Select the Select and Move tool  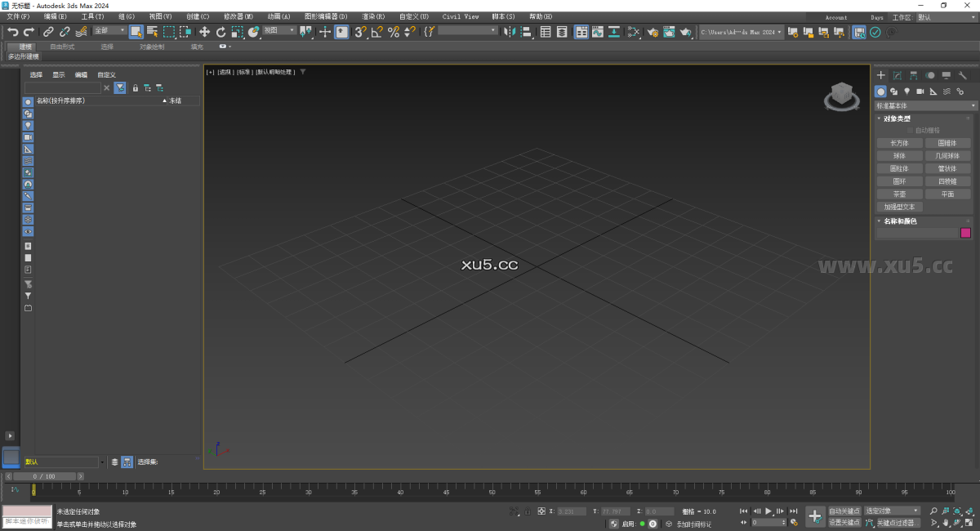tap(203, 33)
